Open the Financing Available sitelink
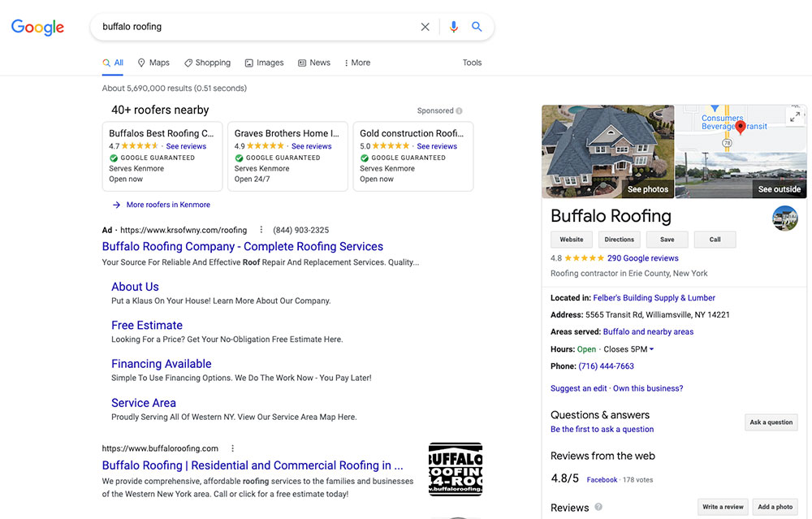 point(162,364)
